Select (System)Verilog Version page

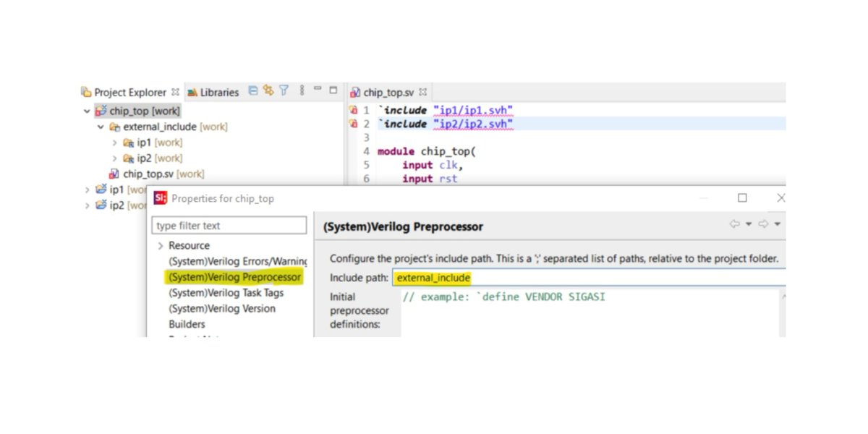[x=221, y=309]
